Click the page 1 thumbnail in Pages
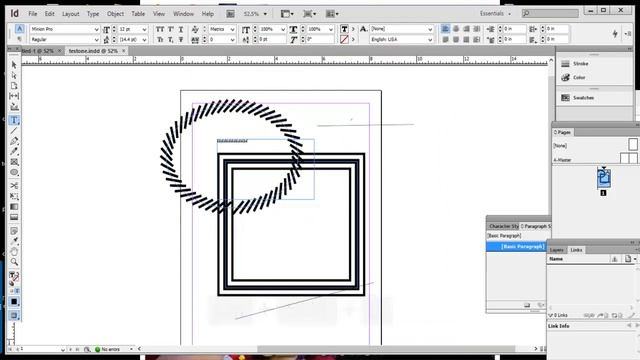This screenshot has height=360, width=640. (x=604, y=178)
